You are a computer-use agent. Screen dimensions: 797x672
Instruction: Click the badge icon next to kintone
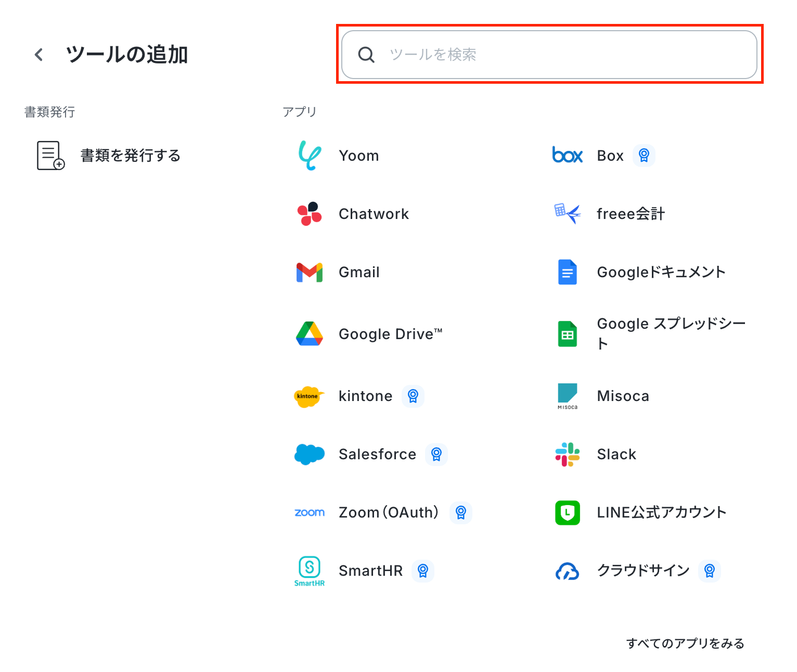tap(413, 396)
